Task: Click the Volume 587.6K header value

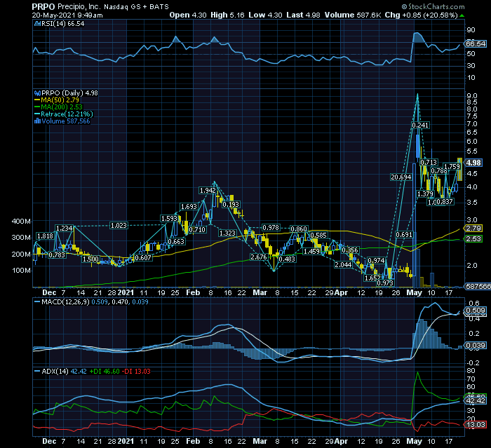Action: 353,15
